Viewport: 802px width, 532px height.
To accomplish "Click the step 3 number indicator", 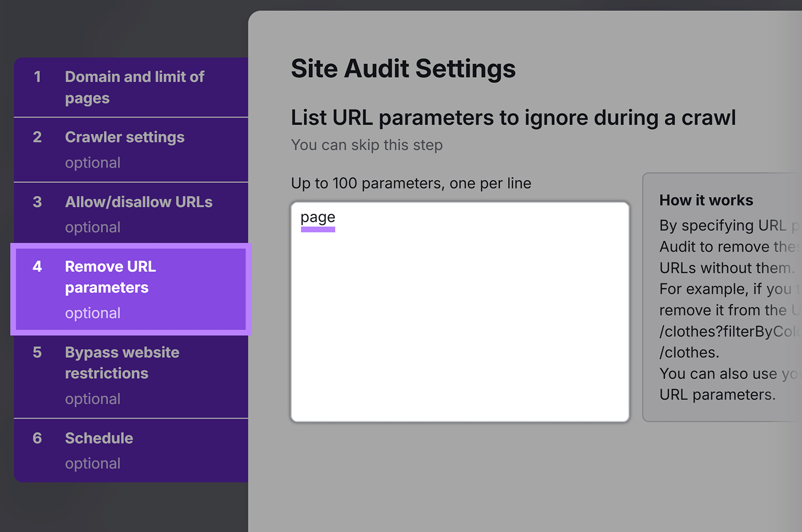I will tap(38, 202).
